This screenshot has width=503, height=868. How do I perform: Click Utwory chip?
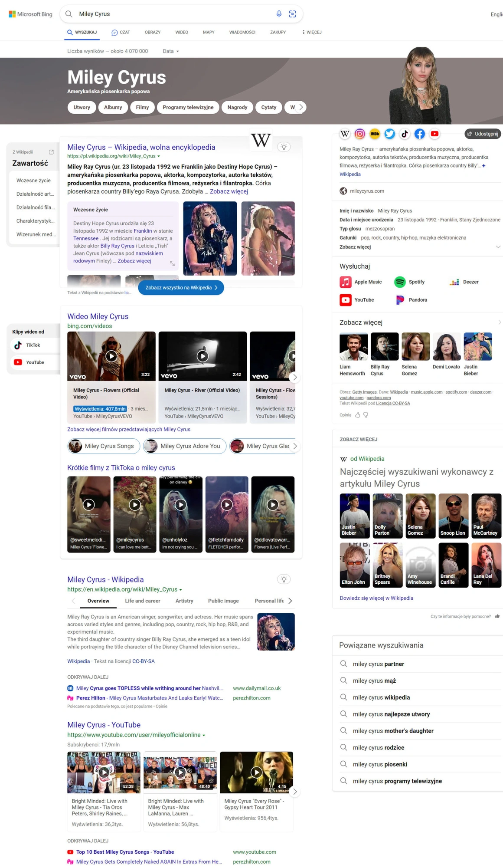(x=82, y=107)
